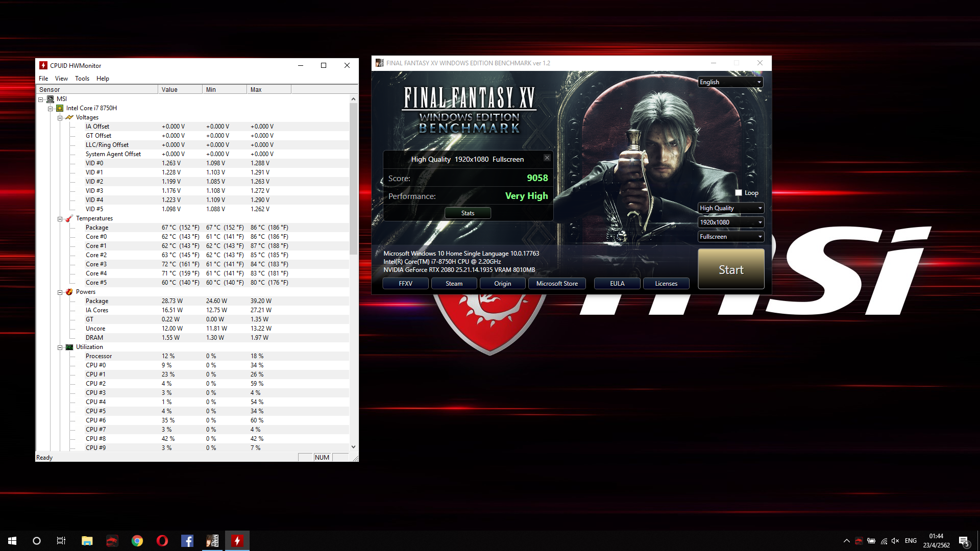The height and width of the screenshot is (551, 980).
Task: Click the Sensor column header
Action: coord(97,89)
